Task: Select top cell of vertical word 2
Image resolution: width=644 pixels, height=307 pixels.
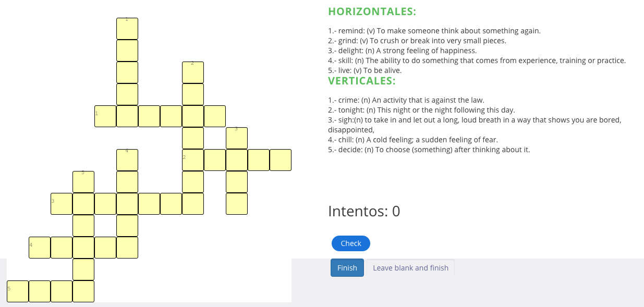Action: (x=193, y=72)
